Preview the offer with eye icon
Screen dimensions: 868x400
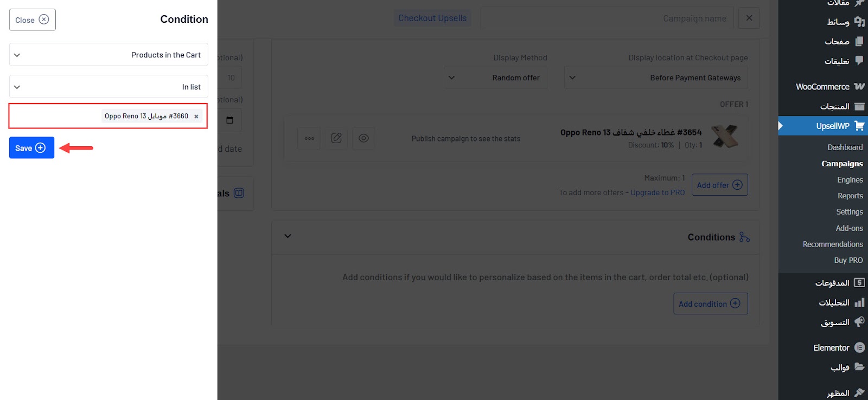pos(363,138)
